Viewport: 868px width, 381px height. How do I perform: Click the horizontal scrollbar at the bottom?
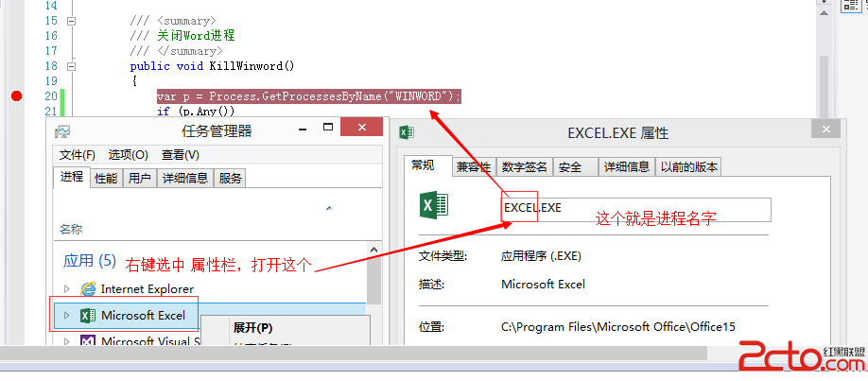[x=355, y=353]
